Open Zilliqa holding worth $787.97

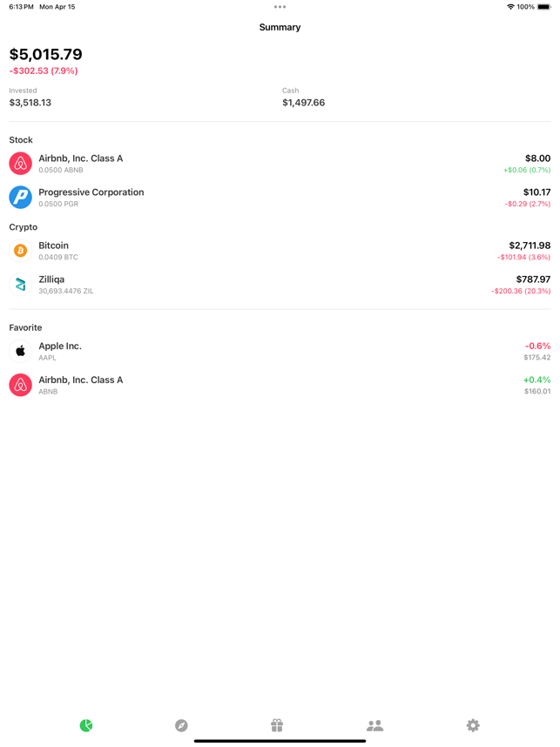point(280,285)
